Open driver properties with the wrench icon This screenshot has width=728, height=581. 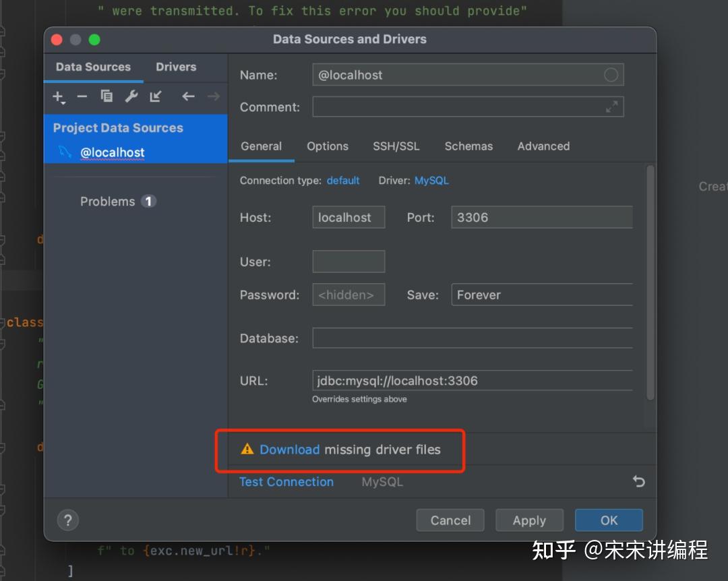point(131,96)
